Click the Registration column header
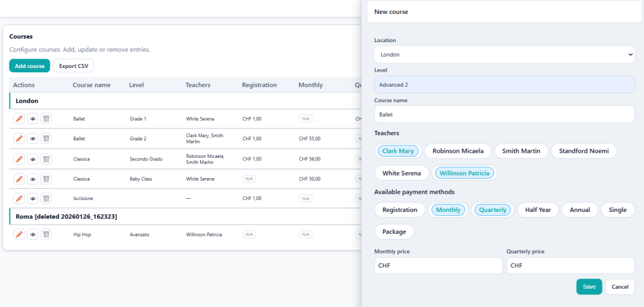The image size is (644, 307). coord(259,85)
